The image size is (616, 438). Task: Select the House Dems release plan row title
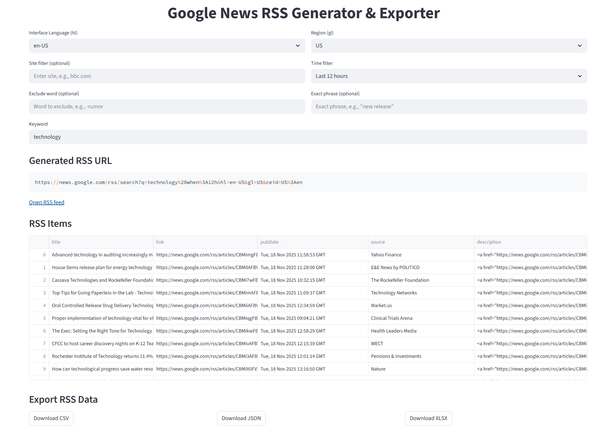pyautogui.click(x=100, y=268)
